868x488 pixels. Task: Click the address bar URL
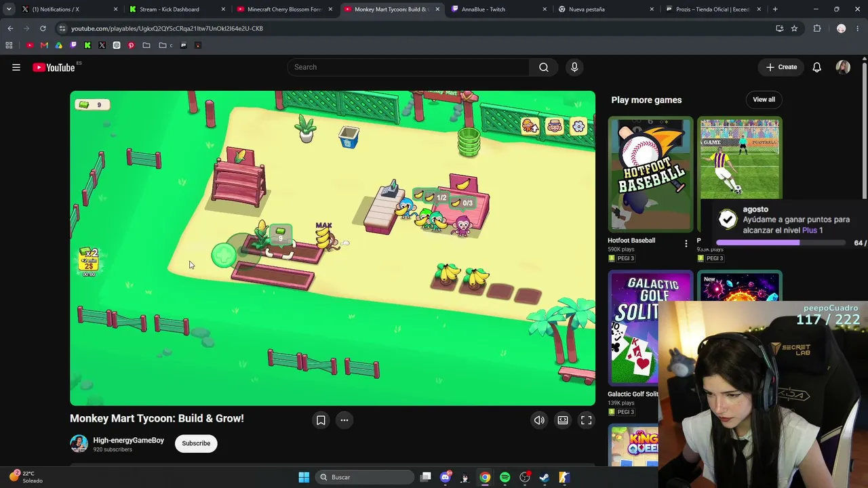click(167, 28)
